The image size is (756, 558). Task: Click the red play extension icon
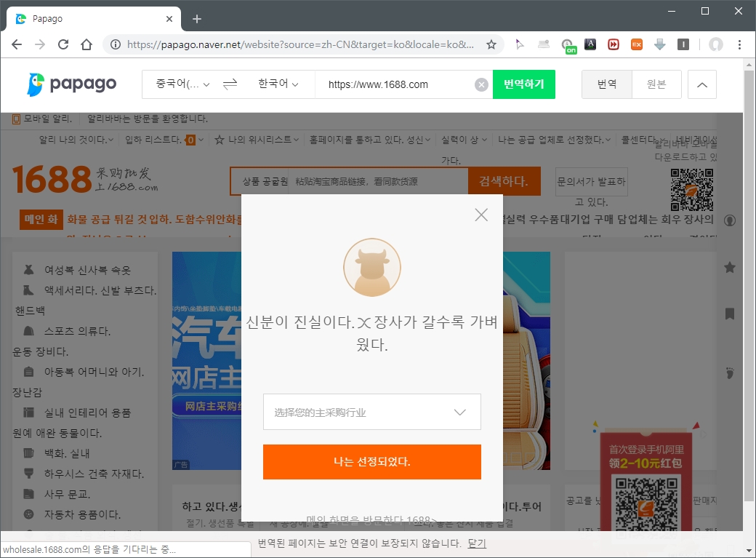click(614, 45)
